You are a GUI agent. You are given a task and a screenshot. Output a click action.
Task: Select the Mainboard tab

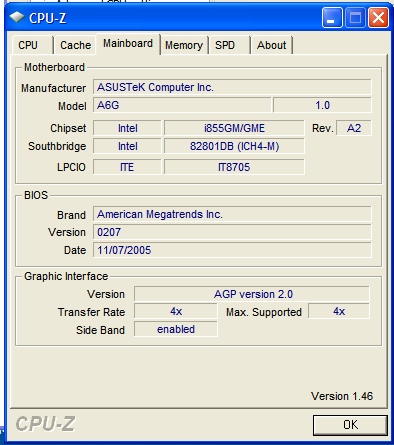pyautogui.click(x=128, y=43)
